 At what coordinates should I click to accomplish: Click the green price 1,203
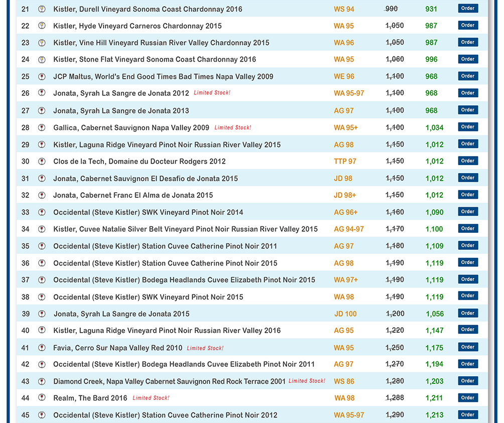(434, 381)
